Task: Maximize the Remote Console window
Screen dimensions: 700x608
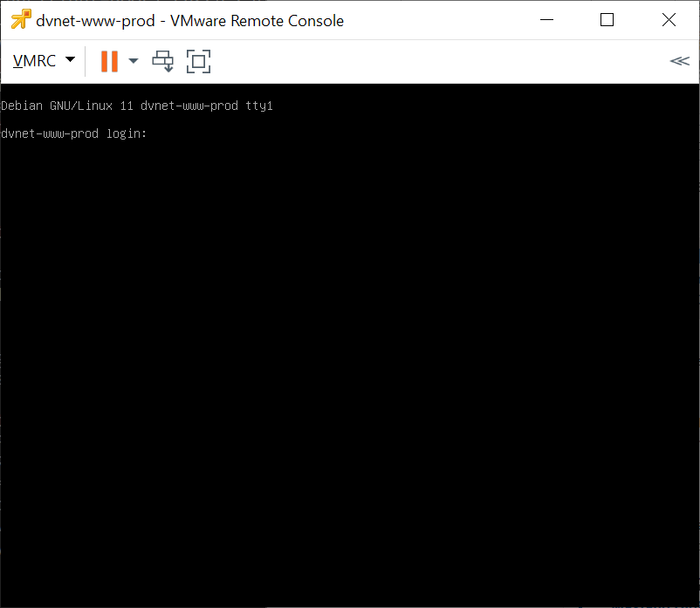Action: (x=607, y=20)
